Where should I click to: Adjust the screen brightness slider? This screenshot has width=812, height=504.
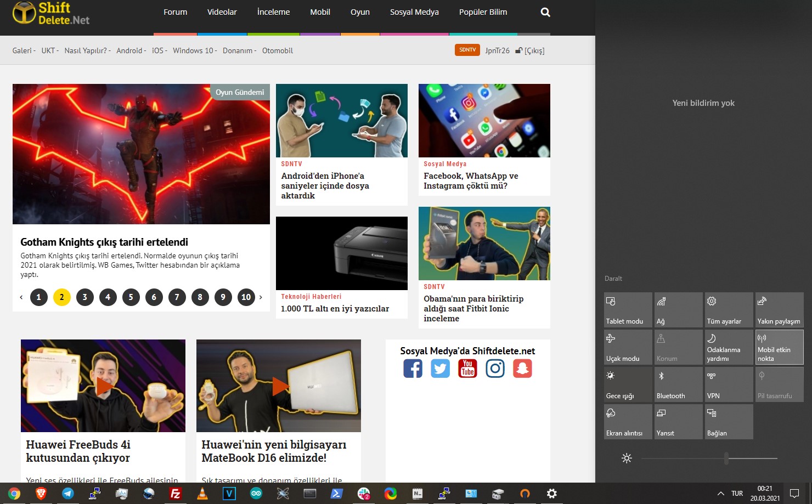click(726, 458)
